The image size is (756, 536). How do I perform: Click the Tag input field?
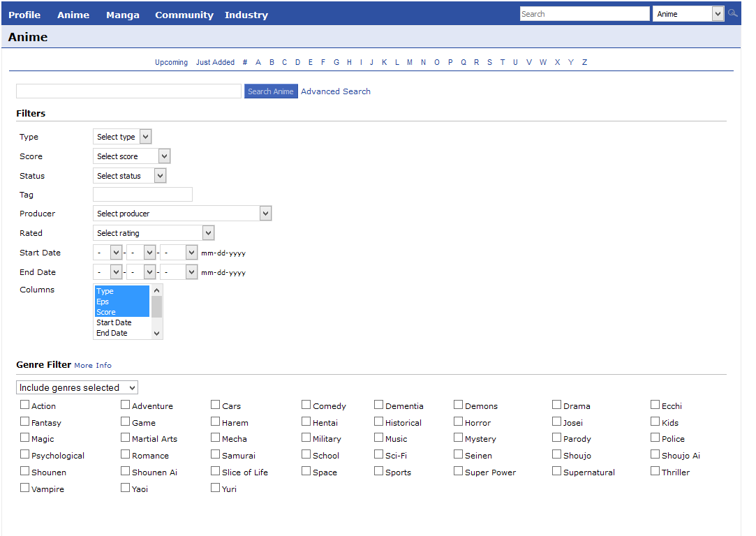point(142,195)
